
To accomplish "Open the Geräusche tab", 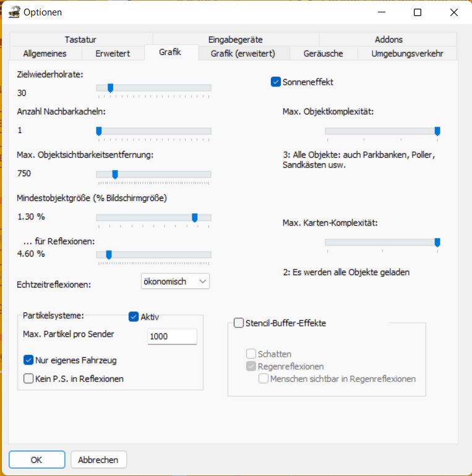I will (x=323, y=53).
